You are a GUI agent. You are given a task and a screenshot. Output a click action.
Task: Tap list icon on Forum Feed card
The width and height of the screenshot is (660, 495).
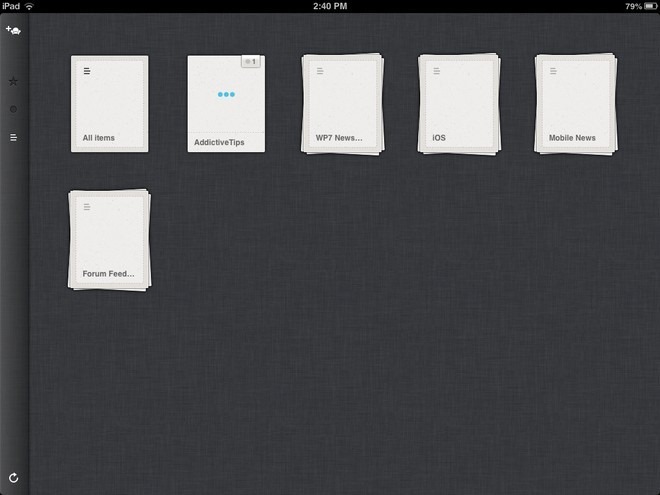pos(87,207)
